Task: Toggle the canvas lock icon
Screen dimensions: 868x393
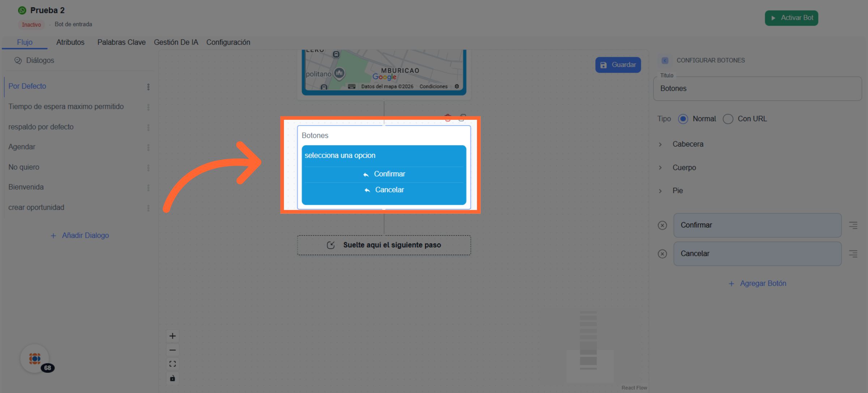Action: [173, 378]
